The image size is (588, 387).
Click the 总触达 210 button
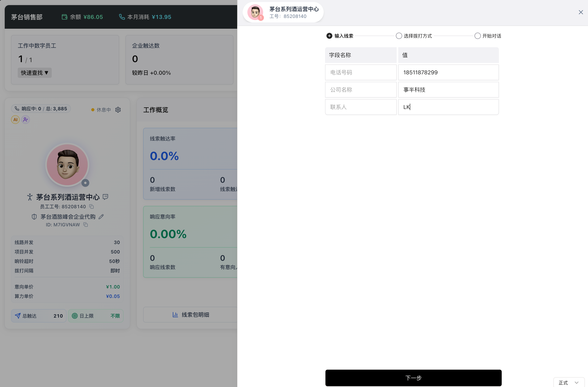coord(39,316)
